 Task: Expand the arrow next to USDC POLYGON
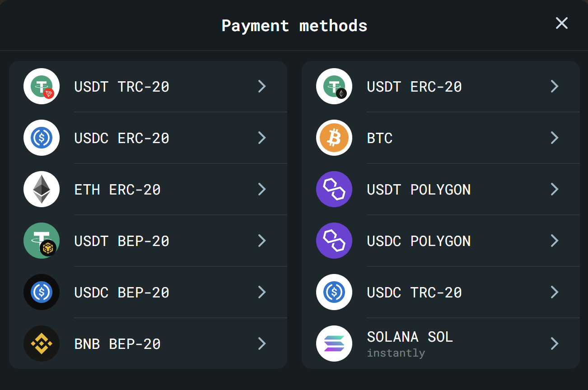pyautogui.click(x=555, y=241)
